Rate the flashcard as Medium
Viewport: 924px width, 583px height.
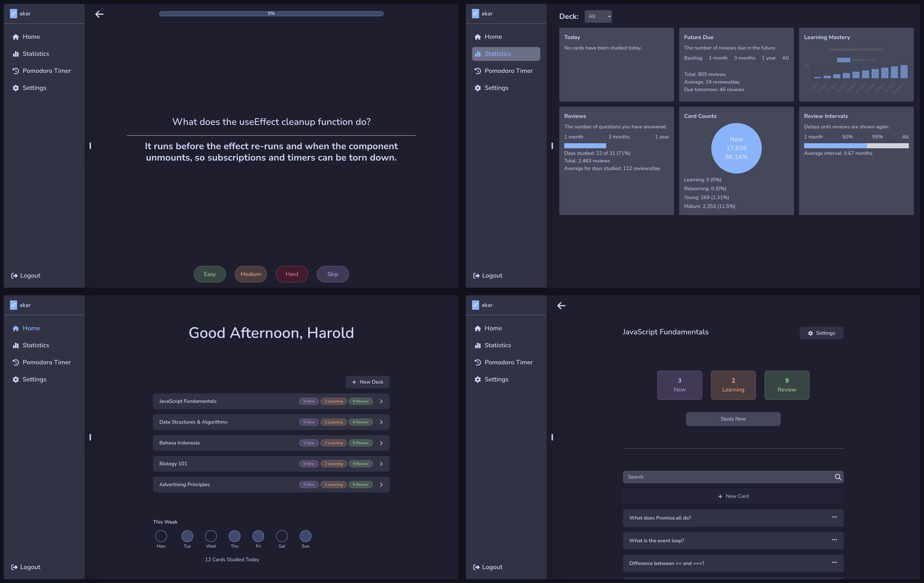tap(251, 274)
